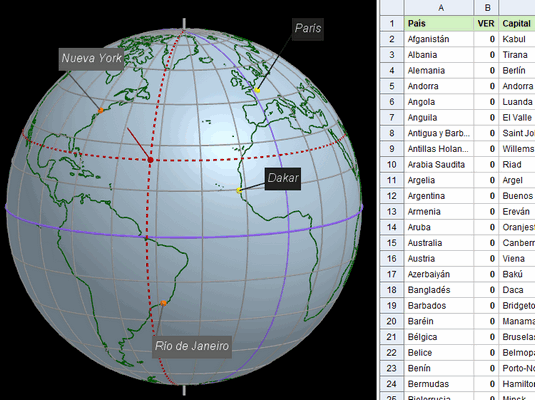Select the Kabul capital cell
Viewport: 535px width, 400px height.
517,39
